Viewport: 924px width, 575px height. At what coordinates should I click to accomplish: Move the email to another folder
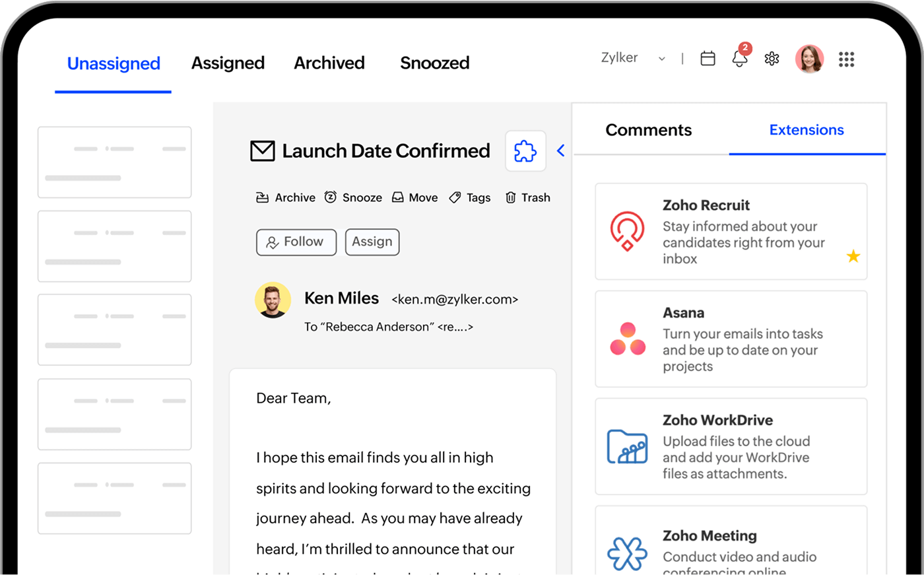click(x=414, y=197)
